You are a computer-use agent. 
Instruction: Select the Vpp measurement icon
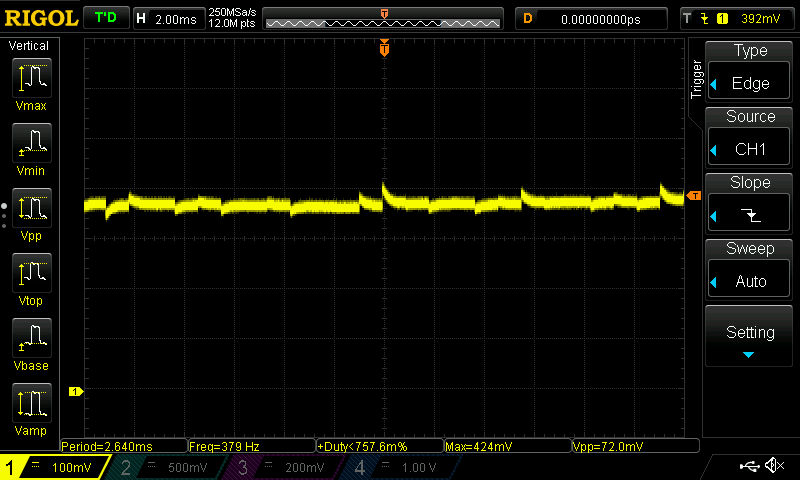tap(31, 208)
